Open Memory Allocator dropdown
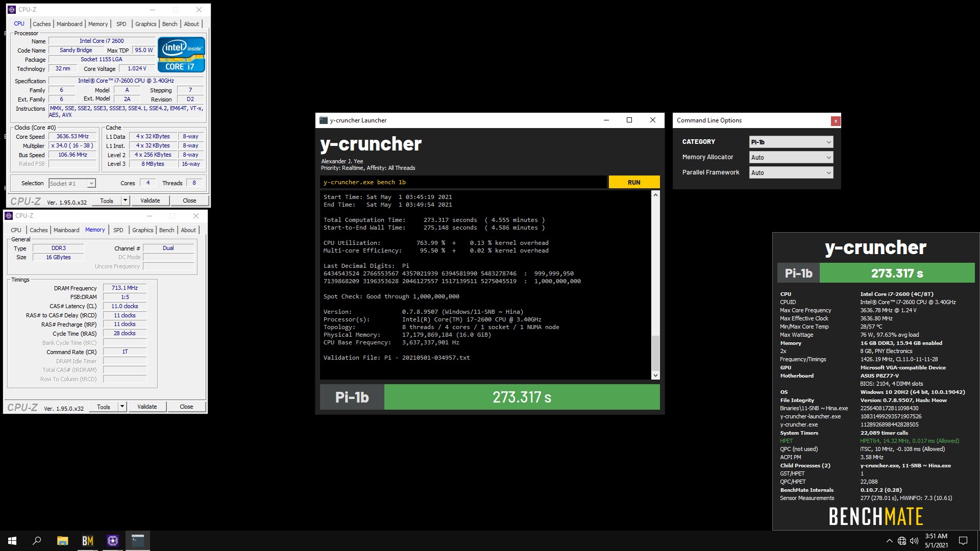The image size is (980, 551). pos(791,158)
